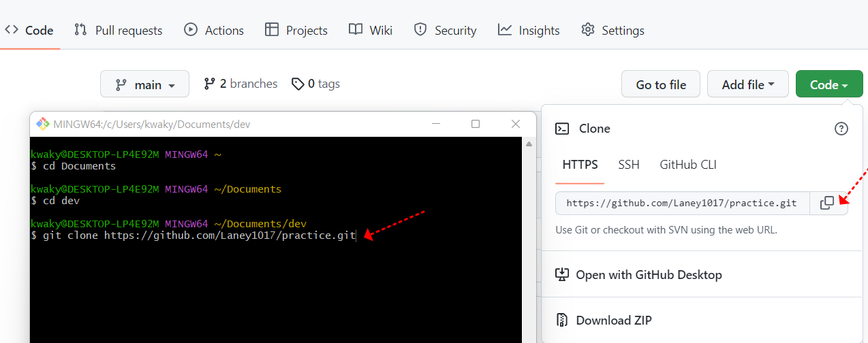Screen dimensions: 868x343
Task: Download ZIP of the repository
Action: click(604, 320)
